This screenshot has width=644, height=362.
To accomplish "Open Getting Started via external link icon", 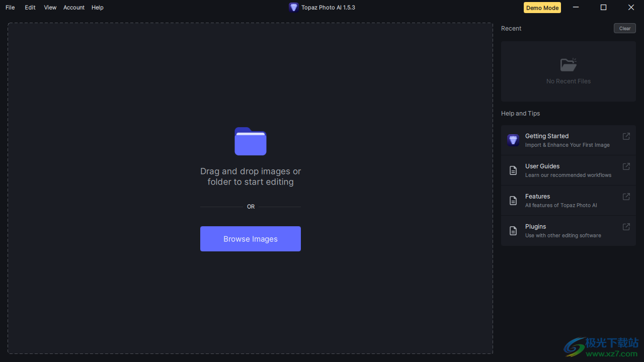I will 626,136.
